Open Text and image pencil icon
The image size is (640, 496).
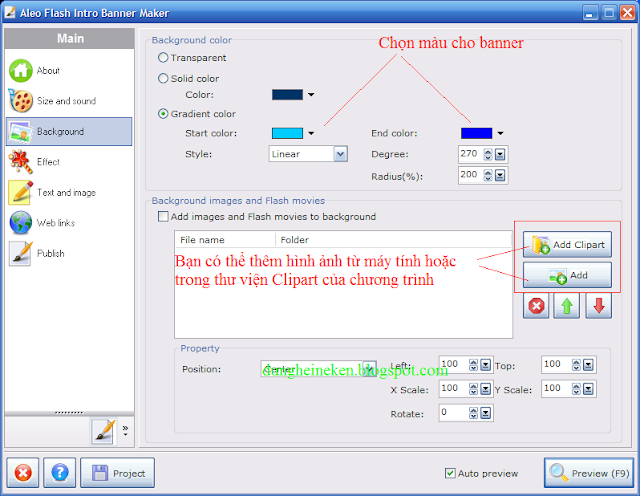(x=20, y=192)
